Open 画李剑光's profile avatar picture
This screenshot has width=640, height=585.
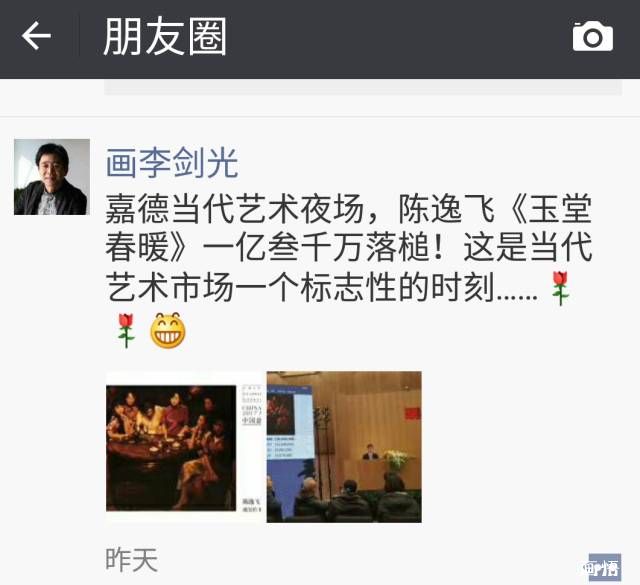point(52,177)
